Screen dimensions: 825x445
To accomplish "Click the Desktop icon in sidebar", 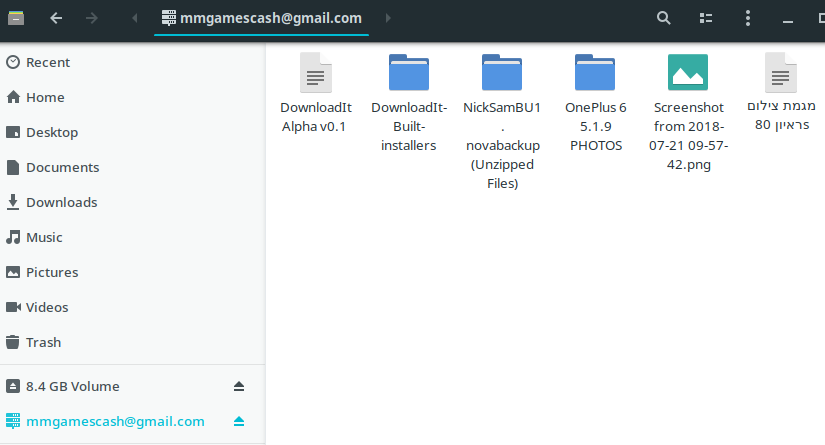I will pos(13,132).
